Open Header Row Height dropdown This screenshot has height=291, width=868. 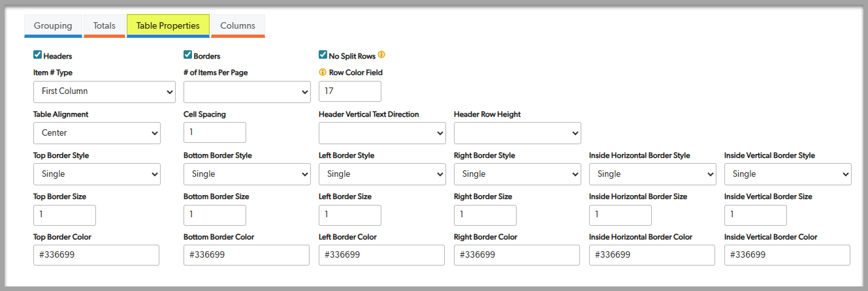click(x=517, y=133)
